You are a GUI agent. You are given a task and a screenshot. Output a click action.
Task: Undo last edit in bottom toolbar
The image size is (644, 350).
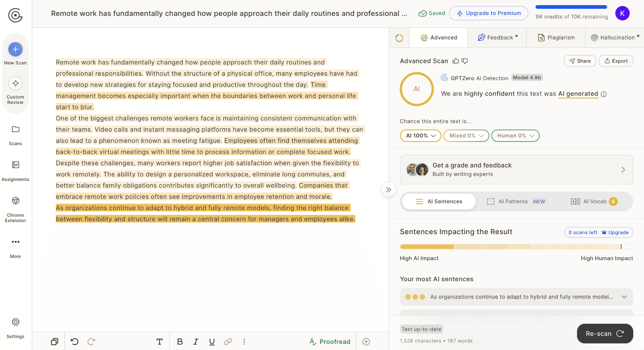pyautogui.click(x=75, y=342)
